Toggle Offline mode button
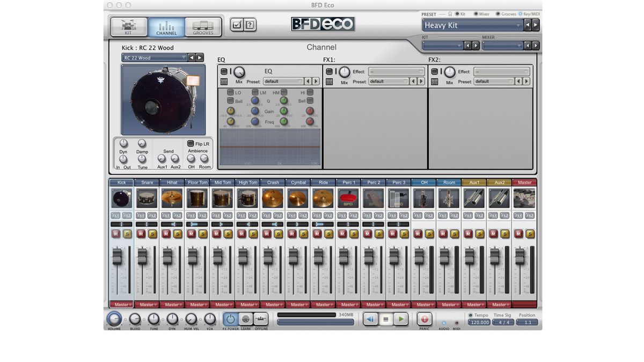Image resolution: width=644 pixels, height=362 pixels. 261,319
